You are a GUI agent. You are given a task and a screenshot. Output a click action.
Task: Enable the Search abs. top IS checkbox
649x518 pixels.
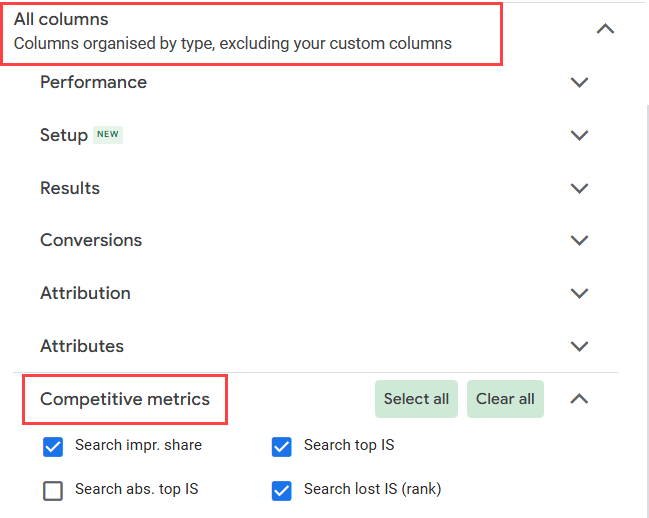54,490
